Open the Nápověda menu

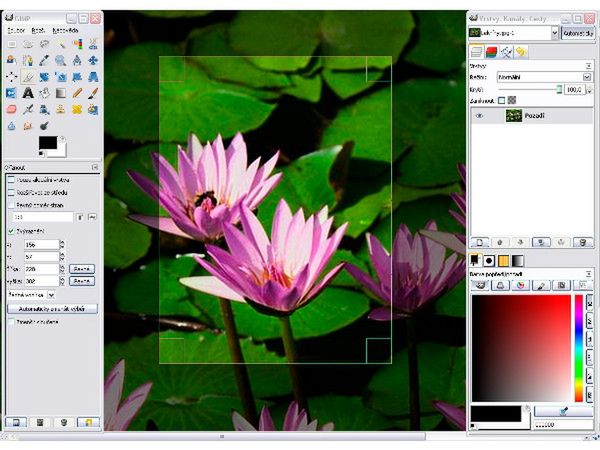[65, 31]
